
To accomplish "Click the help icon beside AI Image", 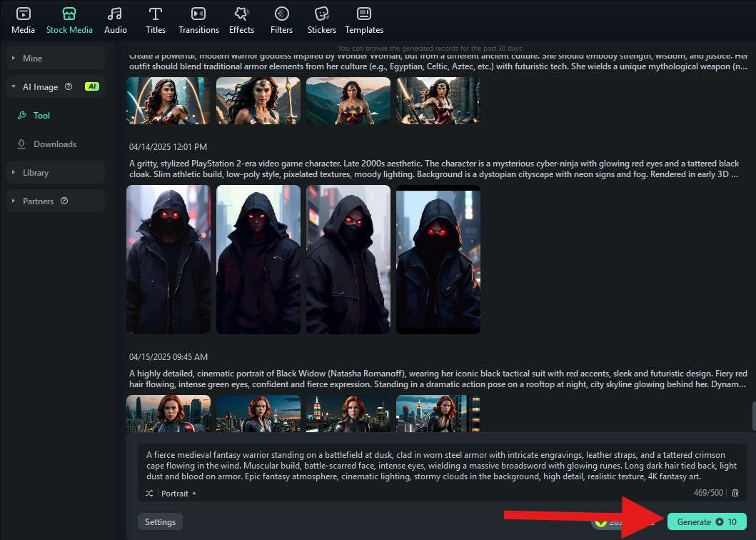I will coord(69,87).
